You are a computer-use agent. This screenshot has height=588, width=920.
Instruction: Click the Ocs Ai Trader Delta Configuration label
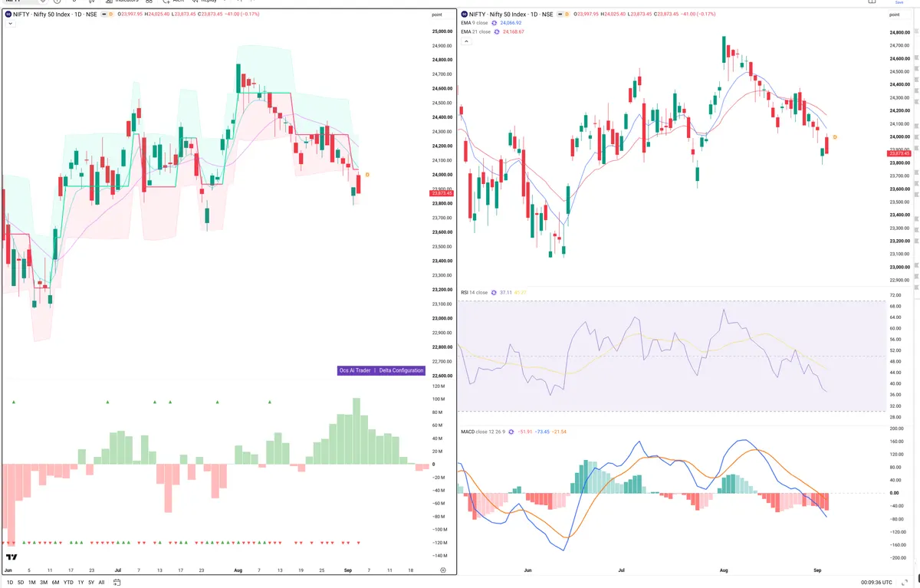click(x=381, y=370)
